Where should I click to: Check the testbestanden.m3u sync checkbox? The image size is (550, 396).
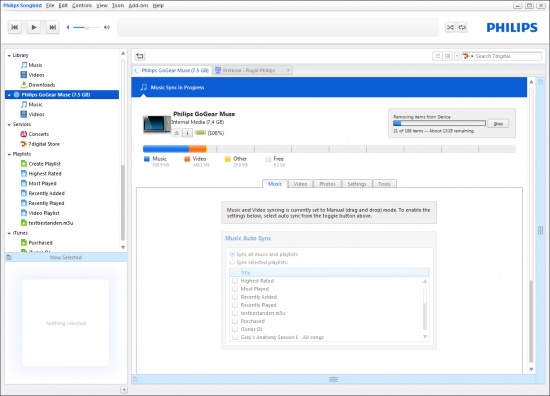click(x=235, y=313)
